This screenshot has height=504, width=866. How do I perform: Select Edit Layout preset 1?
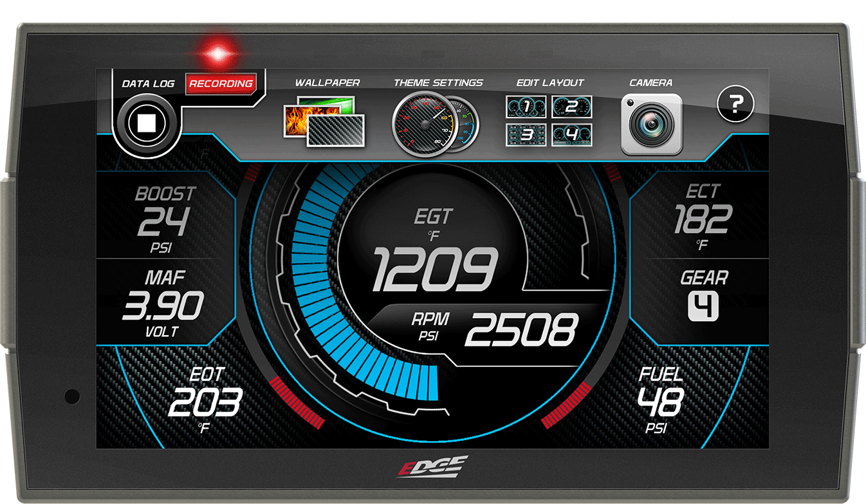pyautogui.click(x=526, y=107)
